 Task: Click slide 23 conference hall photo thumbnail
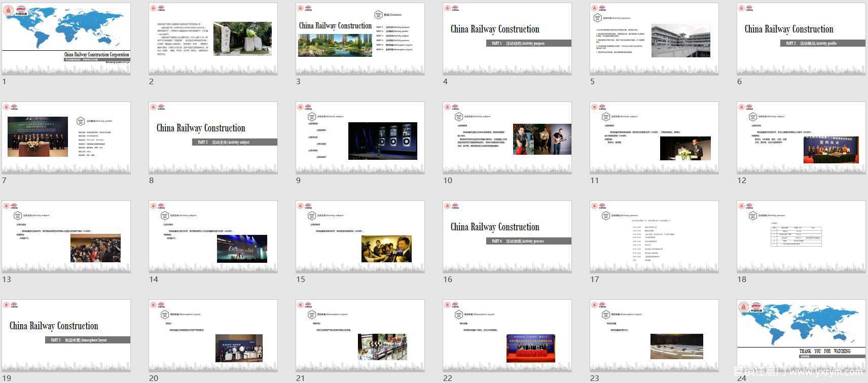pyautogui.click(x=654, y=336)
